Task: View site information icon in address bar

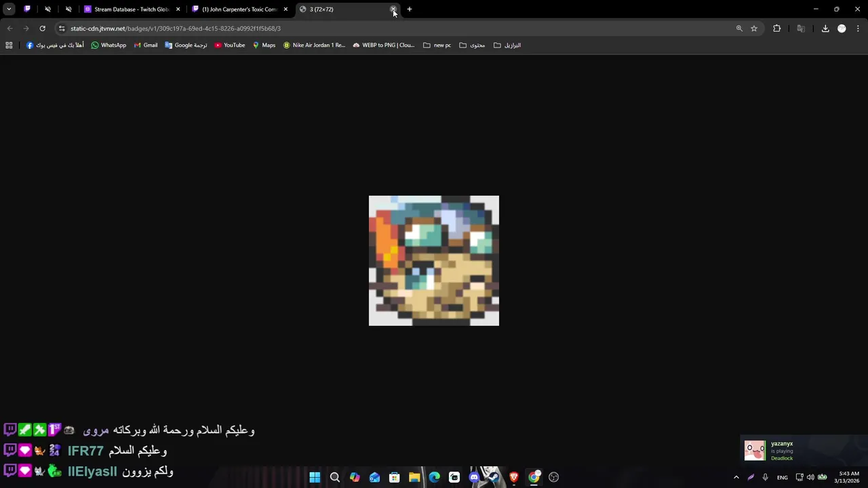Action: (62, 28)
